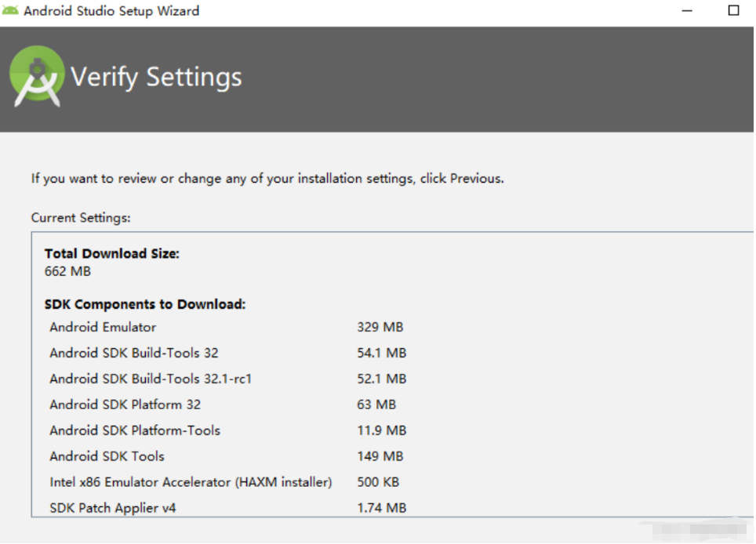Select the Android SDK Build-Tools 32 entry
756x544 pixels.
(x=134, y=354)
